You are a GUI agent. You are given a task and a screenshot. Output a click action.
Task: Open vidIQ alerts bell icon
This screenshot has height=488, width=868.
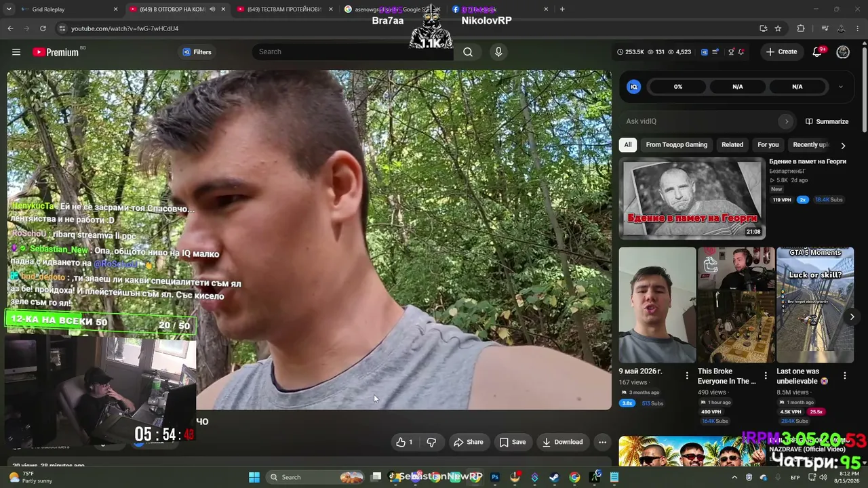741,52
